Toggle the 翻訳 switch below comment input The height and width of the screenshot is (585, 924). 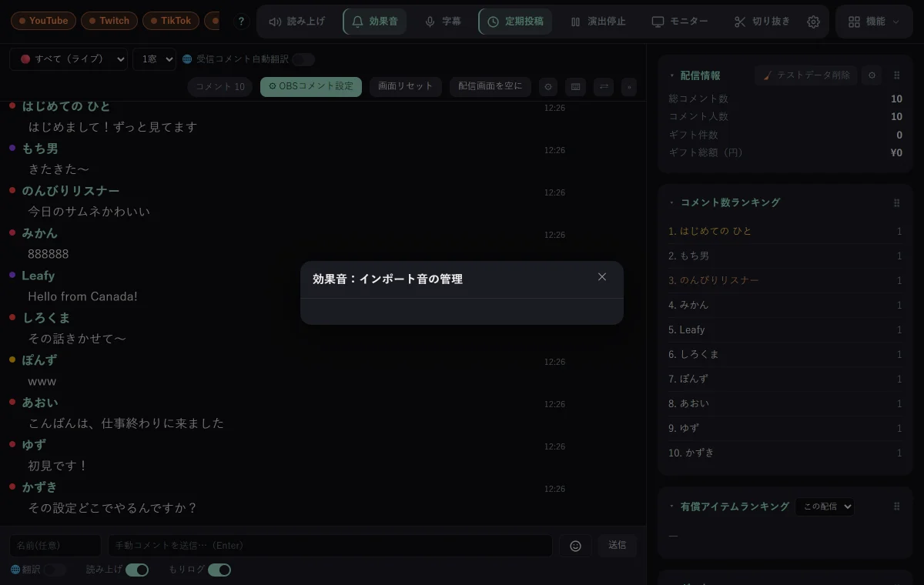point(55,570)
